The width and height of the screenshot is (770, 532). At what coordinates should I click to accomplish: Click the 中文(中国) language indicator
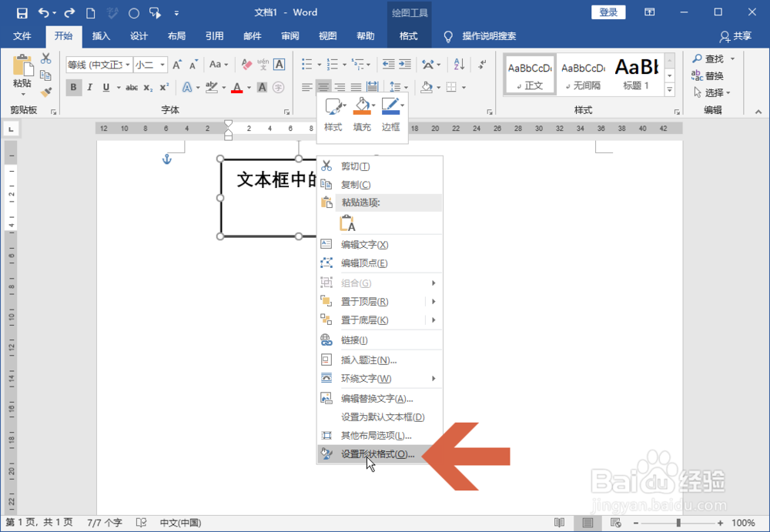click(181, 523)
